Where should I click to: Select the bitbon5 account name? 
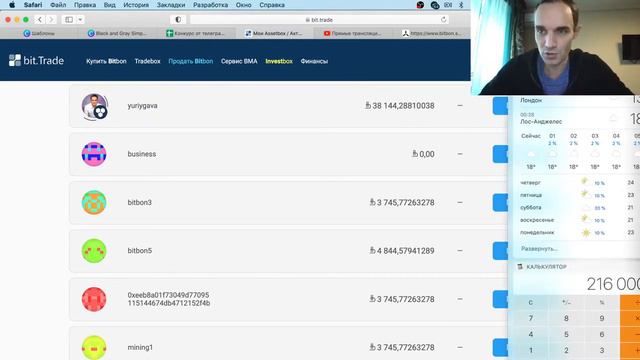140,251
